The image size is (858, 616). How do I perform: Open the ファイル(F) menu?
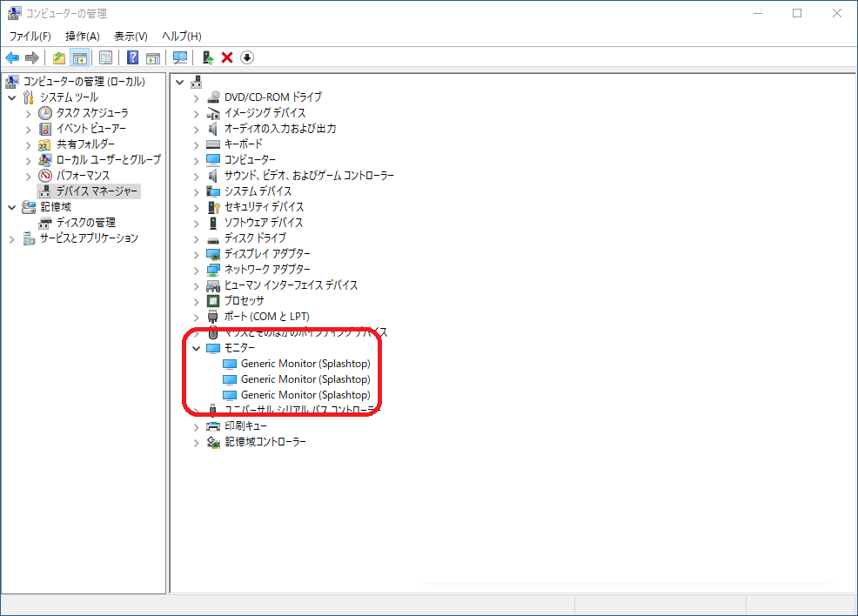30,36
